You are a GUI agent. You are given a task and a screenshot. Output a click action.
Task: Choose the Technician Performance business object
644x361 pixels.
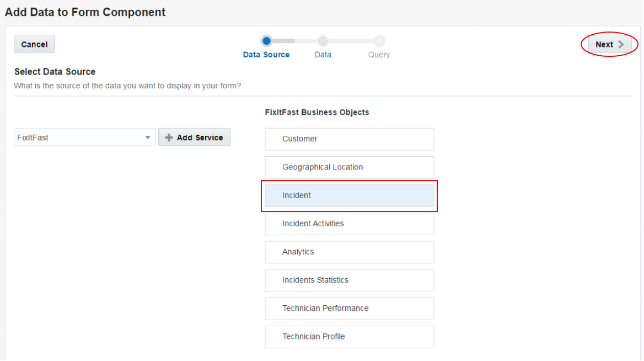349,308
